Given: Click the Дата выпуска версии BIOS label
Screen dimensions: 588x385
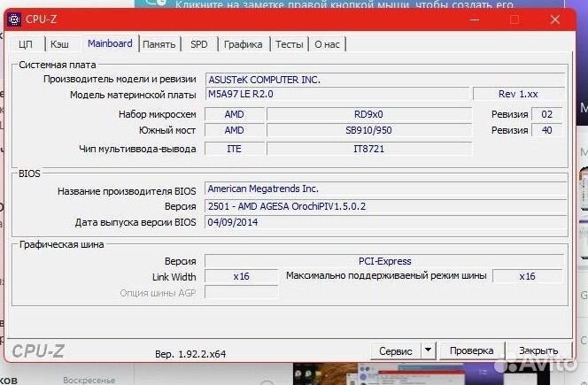Looking at the screenshot, I should coord(135,222).
